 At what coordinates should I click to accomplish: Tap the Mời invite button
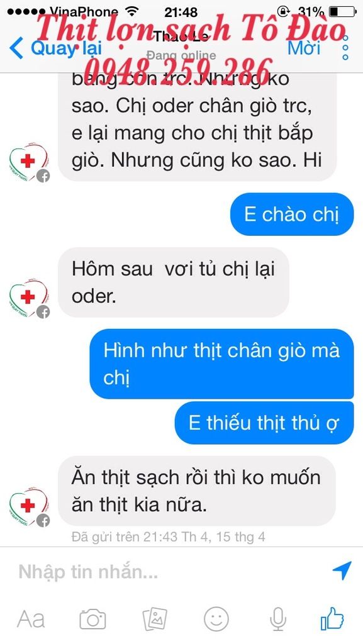(304, 48)
